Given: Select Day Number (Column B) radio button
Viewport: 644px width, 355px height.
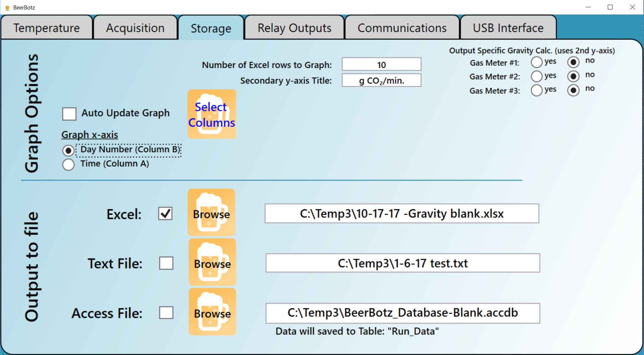Looking at the screenshot, I should click(68, 151).
